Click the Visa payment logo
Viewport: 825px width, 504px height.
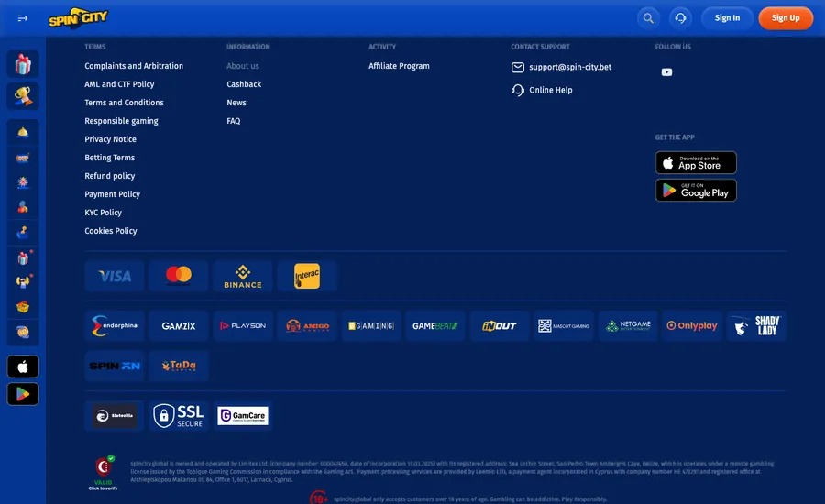(x=115, y=276)
